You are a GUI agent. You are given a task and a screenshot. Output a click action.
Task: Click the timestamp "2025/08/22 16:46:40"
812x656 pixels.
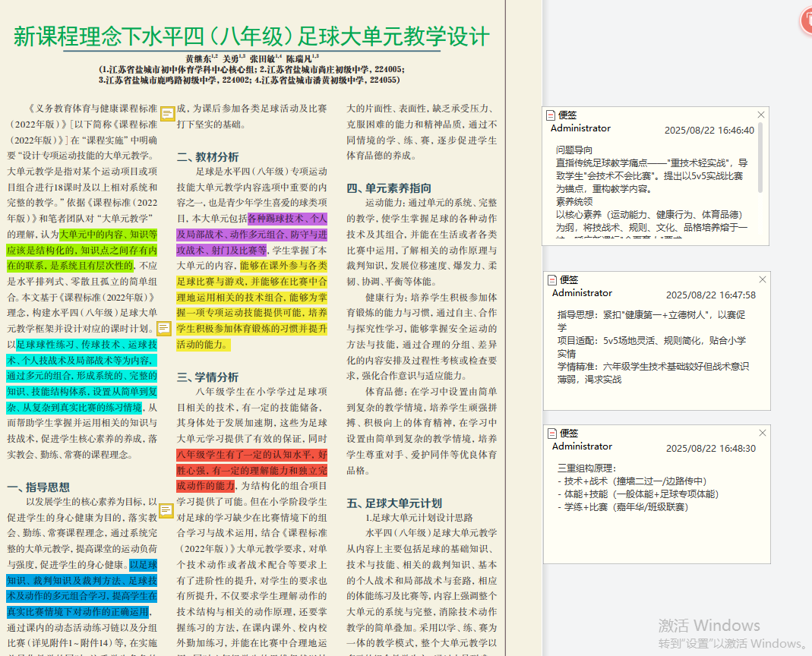709,130
